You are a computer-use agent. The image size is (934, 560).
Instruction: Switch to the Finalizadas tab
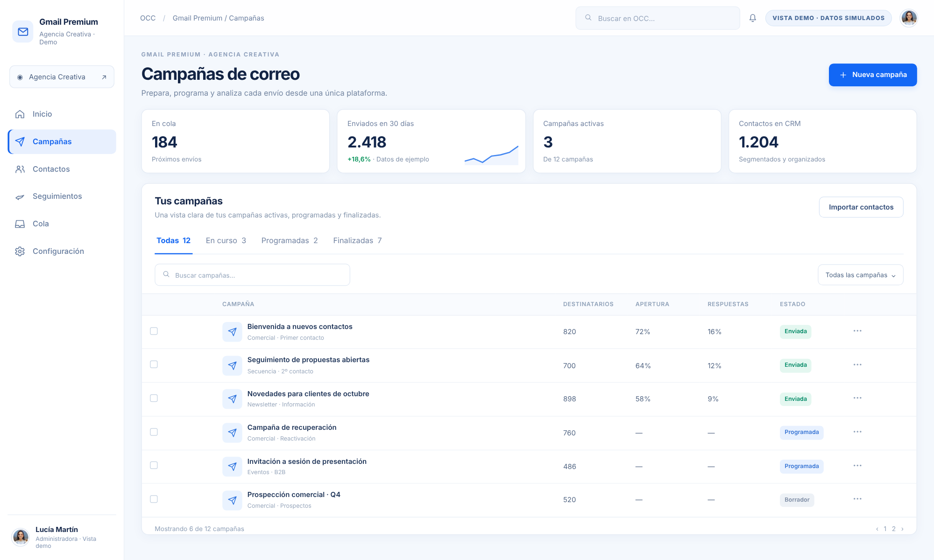tap(357, 241)
